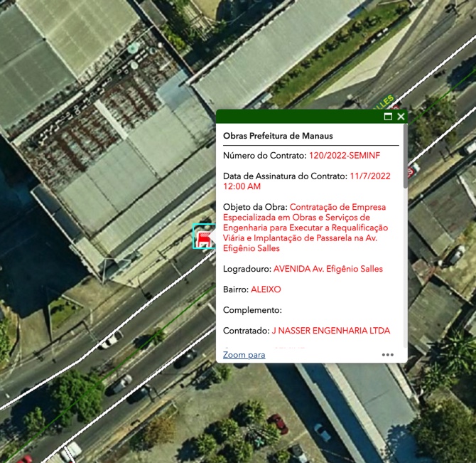Click the Complemento field label
Image resolution: width=476 pixels, height=463 pixels.
point(252,310)
